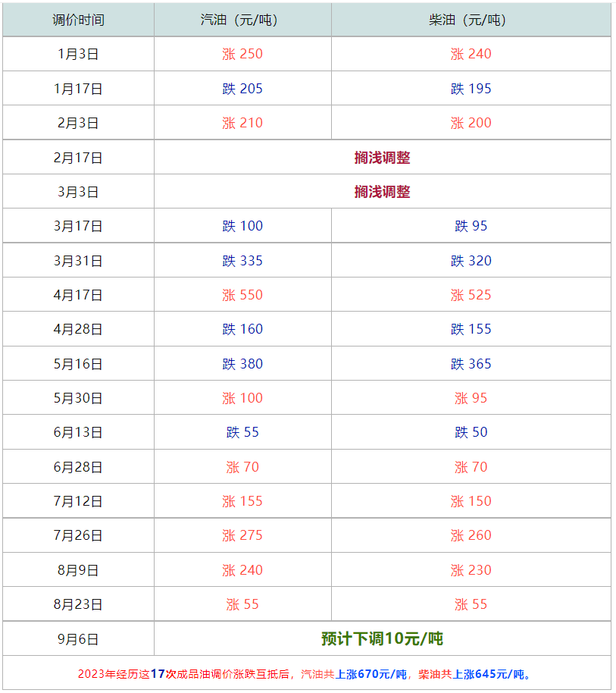Image resolution: width=616 pixels, height=693 pixels.
Task: Click the 8月9日 date cell
Action: tap(78, 570)
